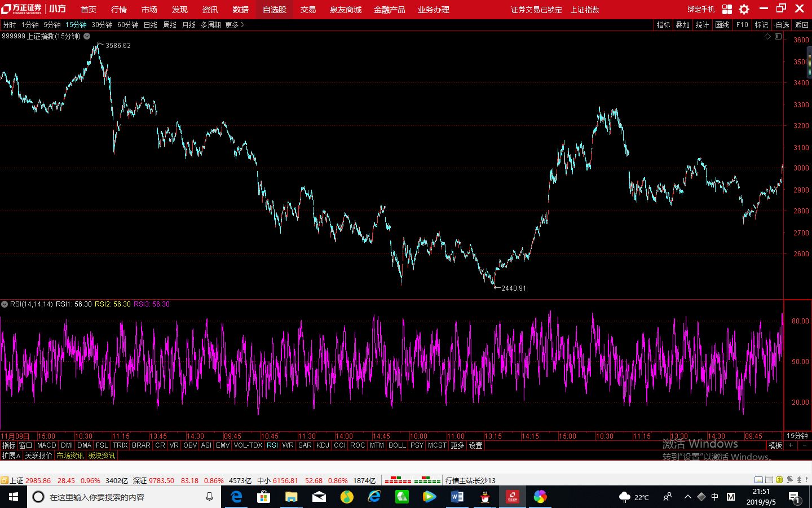Open Microsoft Store from taskbar
This screenshot has width=812, height=508.
point(263,497)
